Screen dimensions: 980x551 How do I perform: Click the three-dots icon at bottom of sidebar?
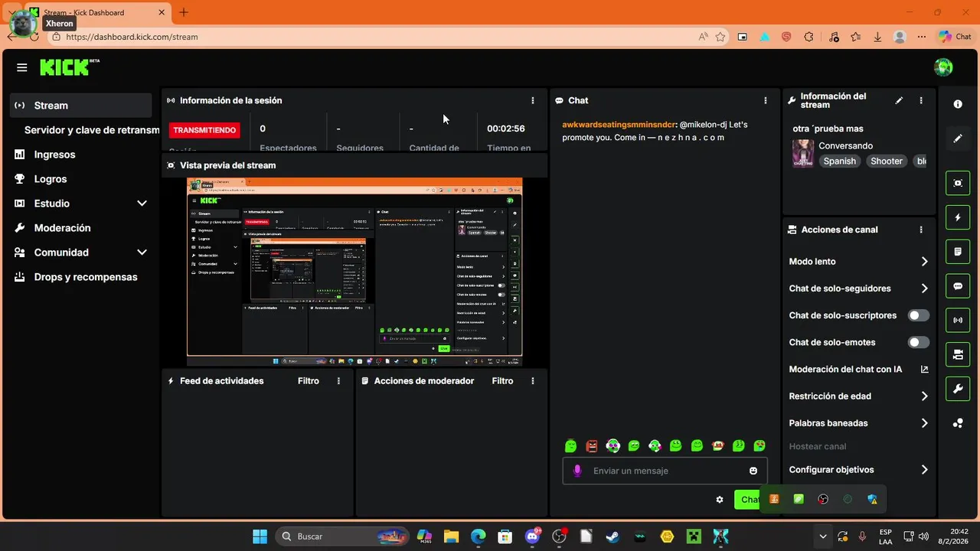pyautogui.click(x=958, y=423)
